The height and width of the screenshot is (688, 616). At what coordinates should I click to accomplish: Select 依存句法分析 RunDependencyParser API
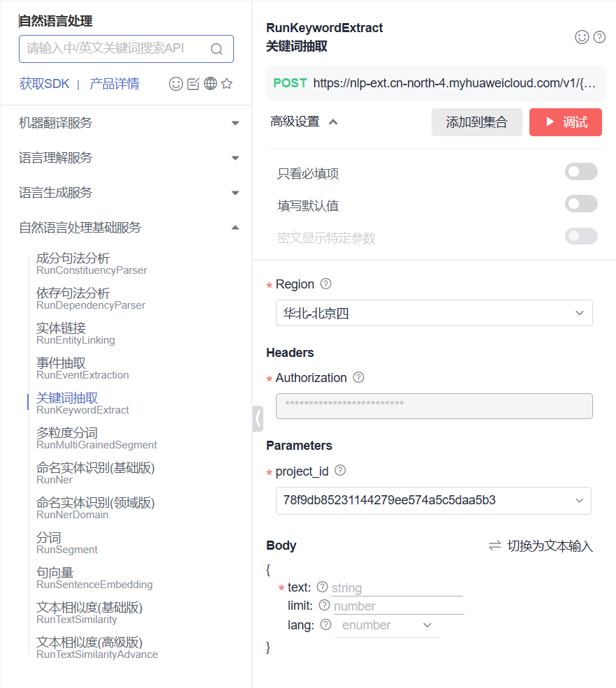[90, 298]
